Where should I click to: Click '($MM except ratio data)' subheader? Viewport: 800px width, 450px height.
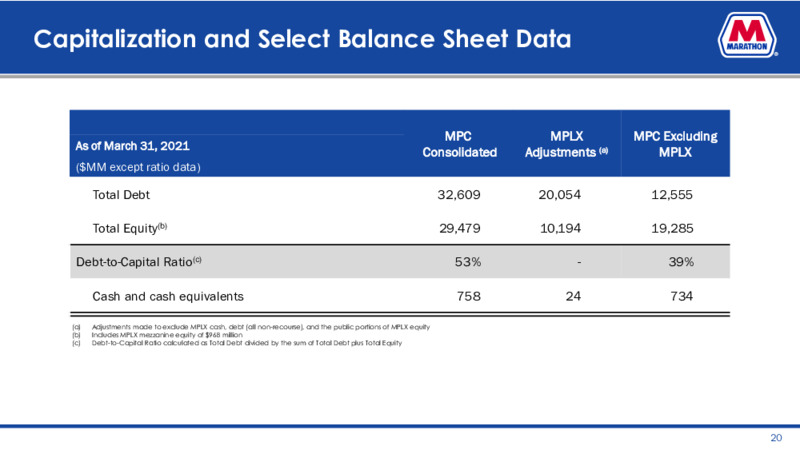[x=138, y=167]
